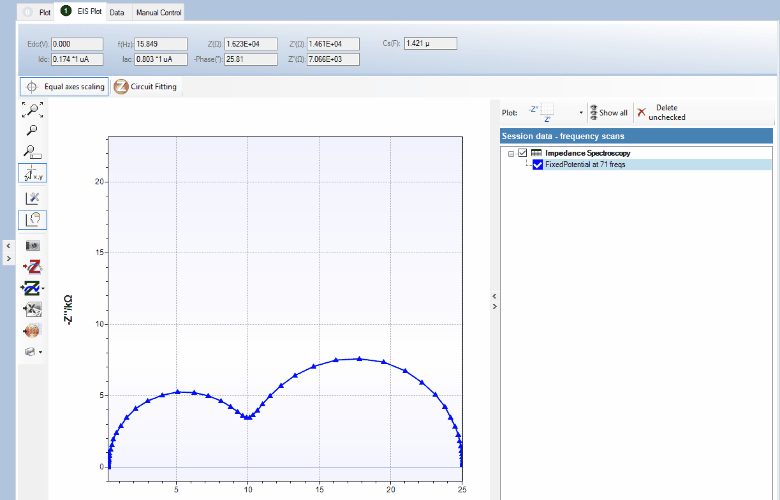This screenshot has width=780, height=500.
Task: Click the Cs(F) field showing 1.421 µ
Action: pyautogui.click(x=430, y=43)
